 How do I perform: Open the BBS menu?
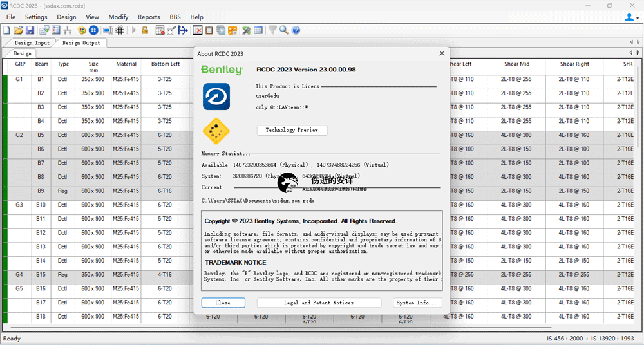click(x=175, y=17)
